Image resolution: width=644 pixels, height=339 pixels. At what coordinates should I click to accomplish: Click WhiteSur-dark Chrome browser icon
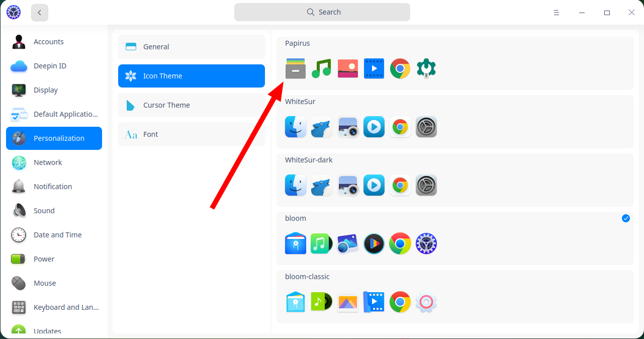click(x=400, y=185)
